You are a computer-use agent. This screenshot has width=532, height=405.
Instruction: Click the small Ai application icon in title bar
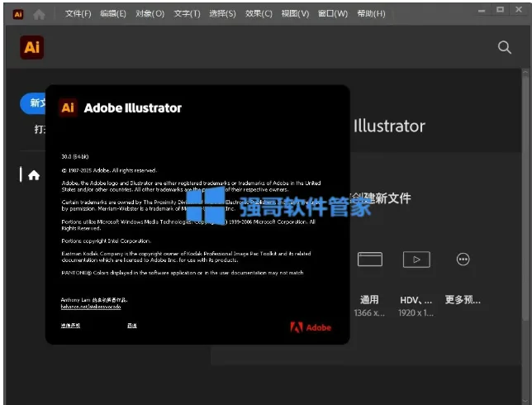[18, 14]
